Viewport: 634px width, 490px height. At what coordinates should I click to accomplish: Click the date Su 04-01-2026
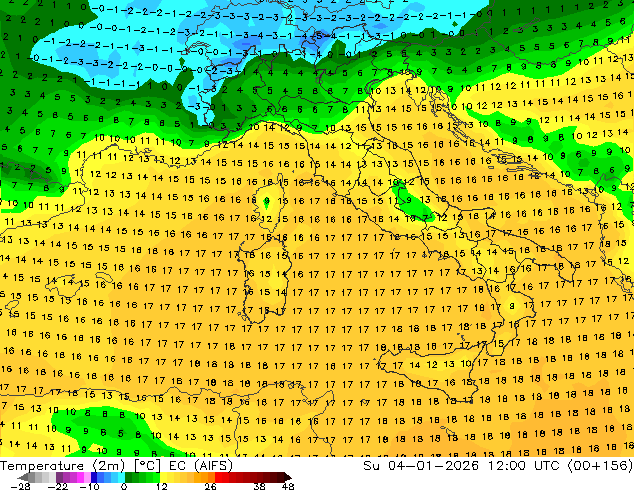pos(421,466)
